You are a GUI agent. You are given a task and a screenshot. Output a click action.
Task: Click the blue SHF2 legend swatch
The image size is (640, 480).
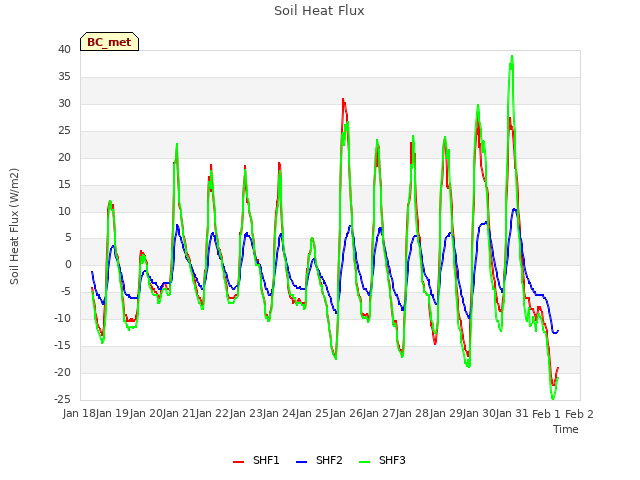(301, 462)
